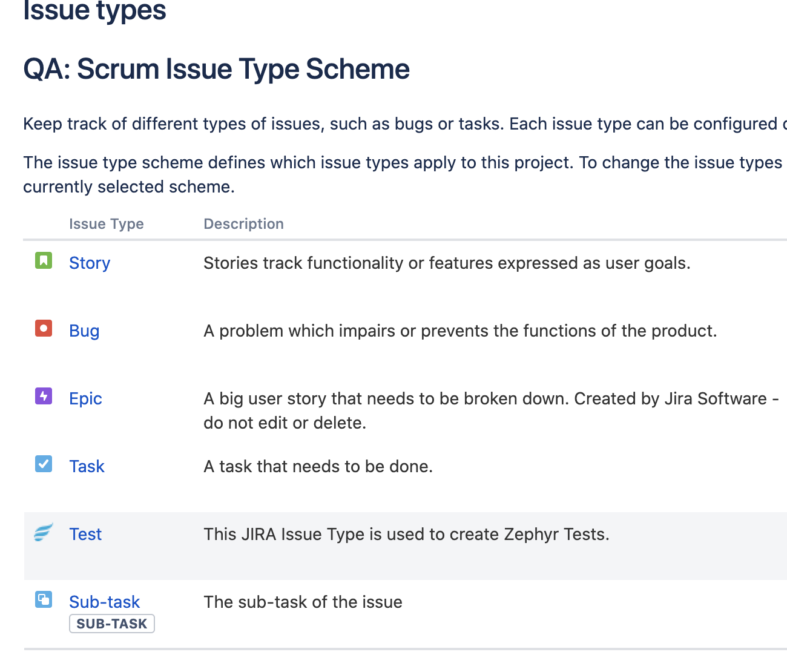The width and height of the screenshot is (787, 672).
Task: Click the blue Task checkmark icon
Action: point(44,464)
